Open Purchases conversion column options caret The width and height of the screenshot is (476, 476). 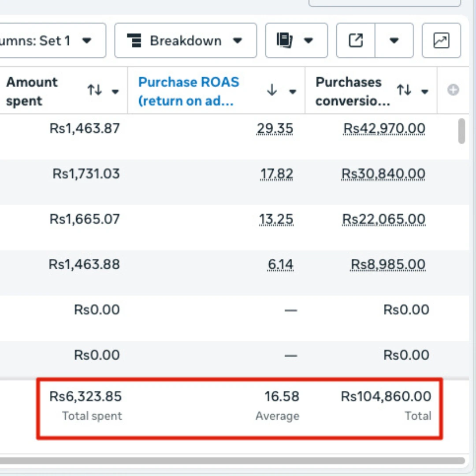pos(424,92)
